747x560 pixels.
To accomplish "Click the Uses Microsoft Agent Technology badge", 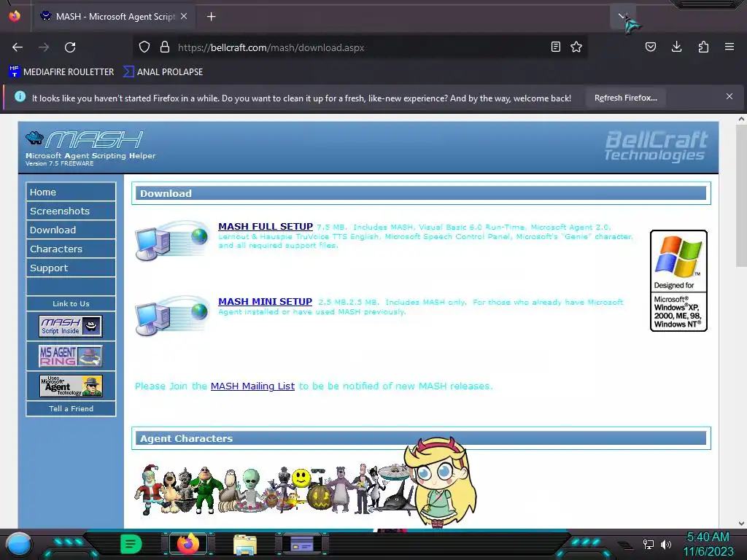I will tap(71, 386).
